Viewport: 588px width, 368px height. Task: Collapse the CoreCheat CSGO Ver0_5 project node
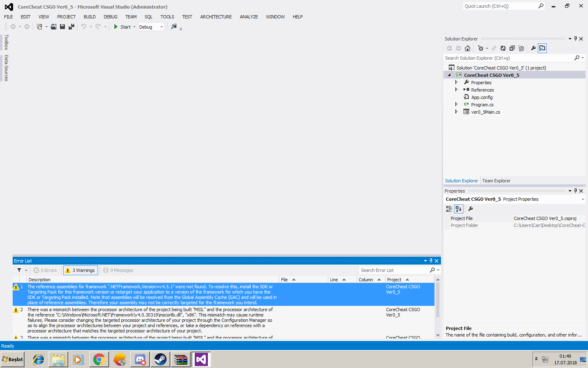click(450, 75)
